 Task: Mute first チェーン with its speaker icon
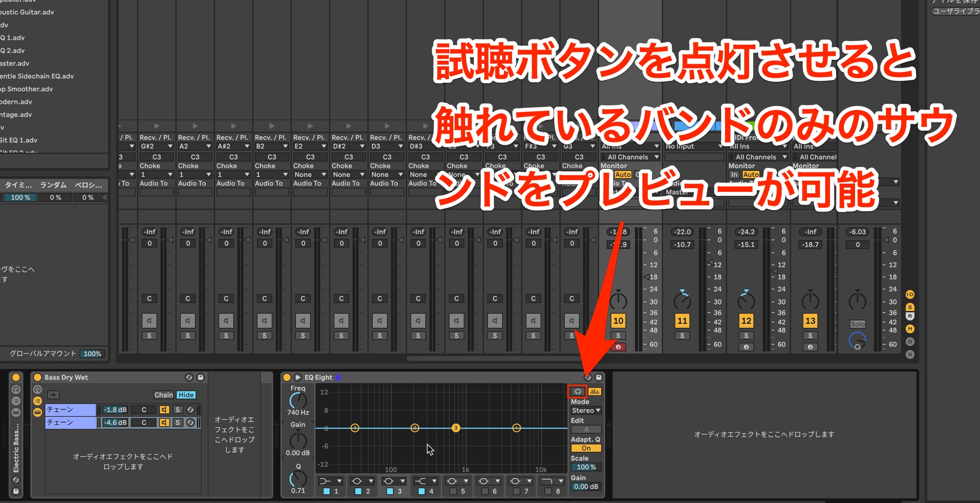pos(165,410)
